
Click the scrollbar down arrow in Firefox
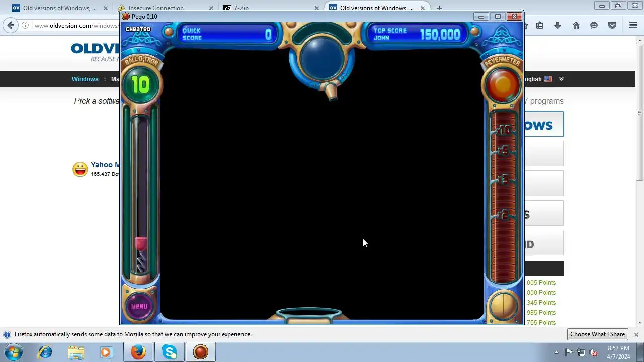tap(639, 322)
